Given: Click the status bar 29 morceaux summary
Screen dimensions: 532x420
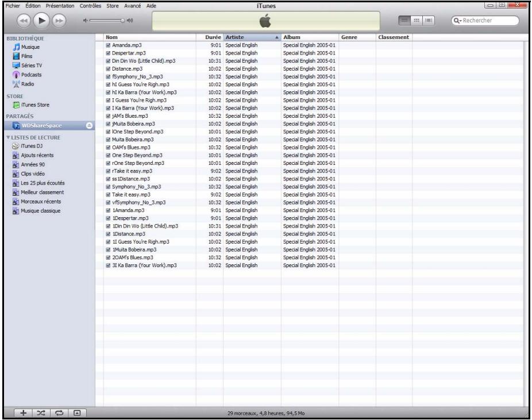Looking at the screenshot, I should (x=266, y=413).
